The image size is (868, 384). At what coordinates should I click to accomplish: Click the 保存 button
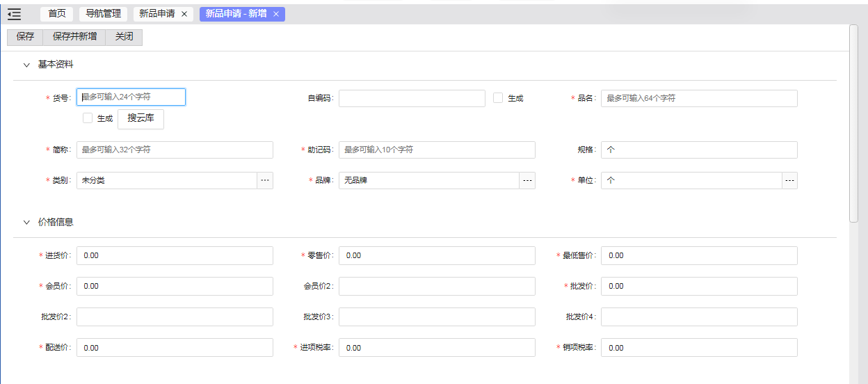click(25, 37)
